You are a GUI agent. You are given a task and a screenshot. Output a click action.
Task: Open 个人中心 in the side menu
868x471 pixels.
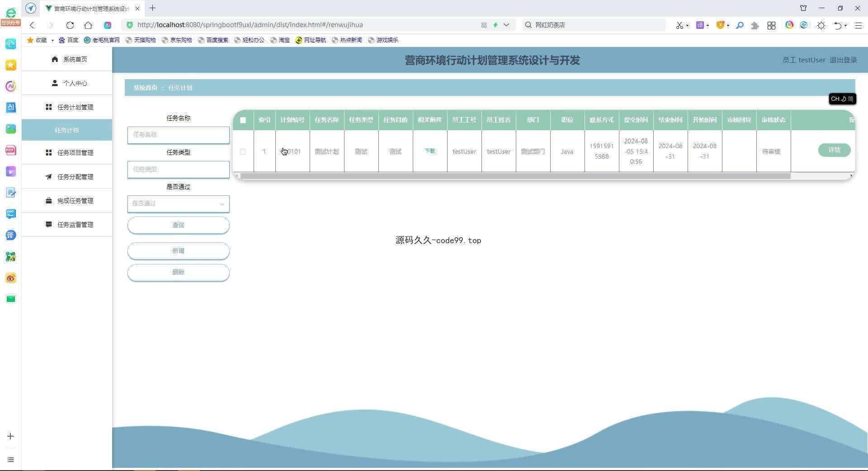(67, 83)
